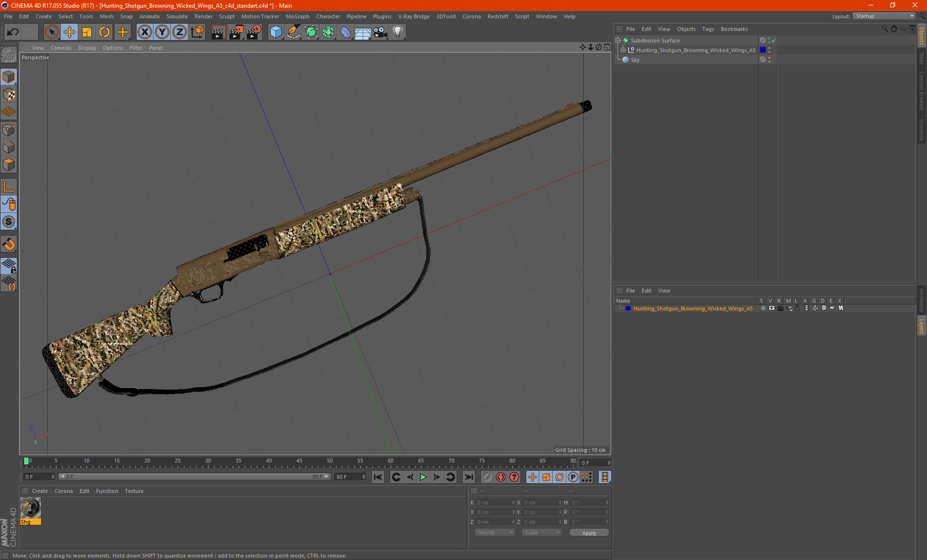Select the Sky object

point(635,60)
